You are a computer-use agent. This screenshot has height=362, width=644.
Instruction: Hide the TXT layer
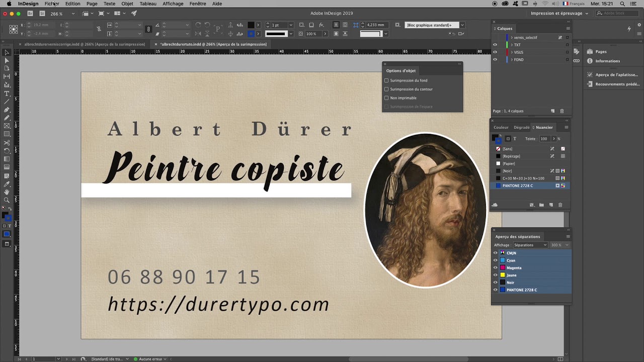[x=495, y=45]
